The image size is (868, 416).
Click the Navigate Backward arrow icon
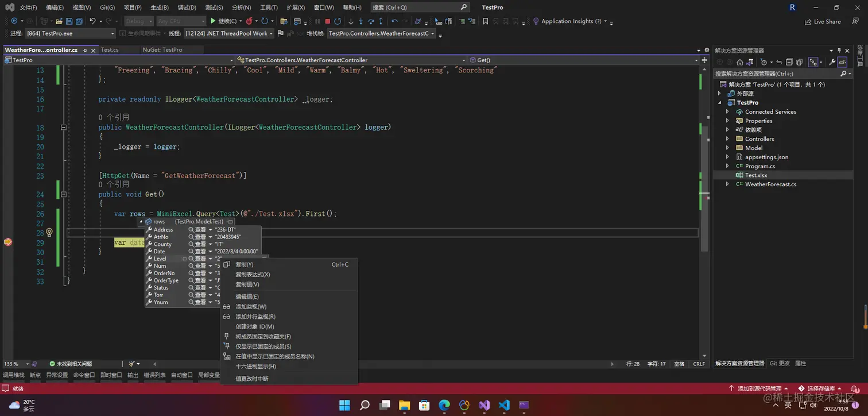click(x=14, y=21)
